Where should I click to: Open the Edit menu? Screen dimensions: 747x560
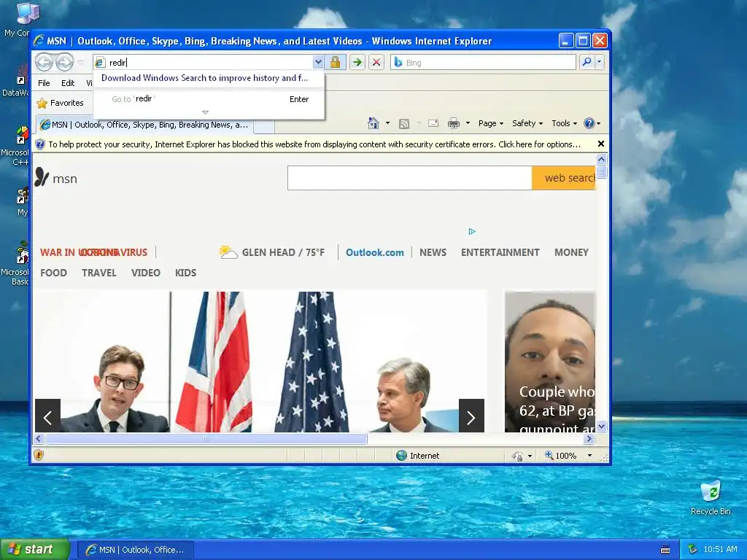[x=68, y=83]
